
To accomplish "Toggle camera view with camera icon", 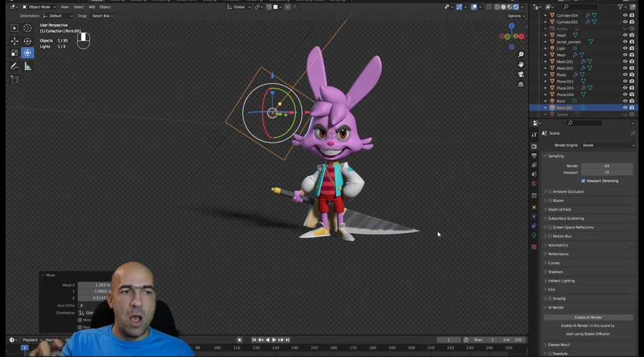I will [521, 74].
